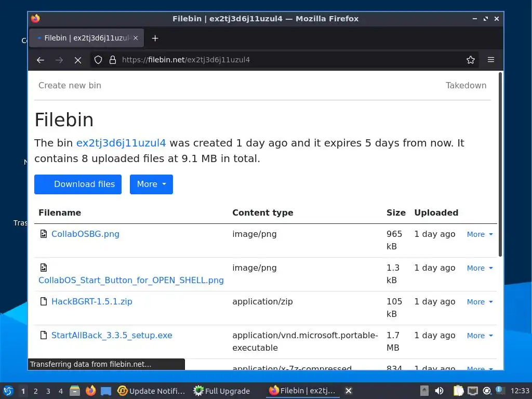This screenshot has height=399, width=532.
Task: Click Firefox logo in window title bar
Action: click(x=35, y=18)
